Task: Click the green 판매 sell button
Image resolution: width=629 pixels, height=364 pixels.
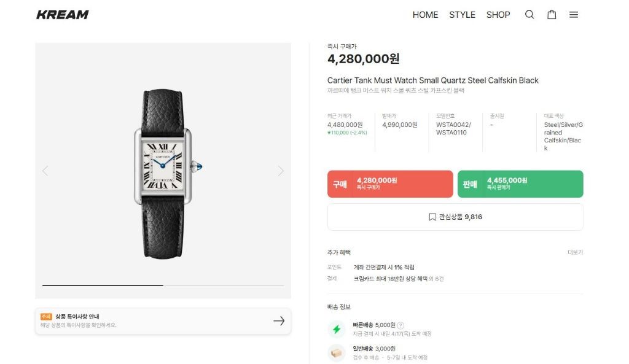Action: coord(520,184)
